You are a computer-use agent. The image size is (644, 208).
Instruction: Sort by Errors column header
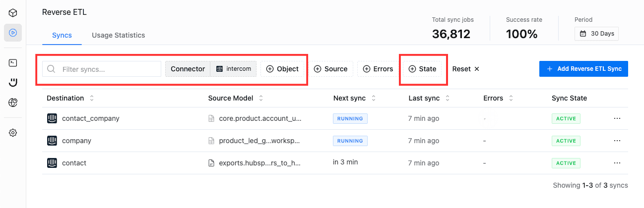click(x=498, y=98)
